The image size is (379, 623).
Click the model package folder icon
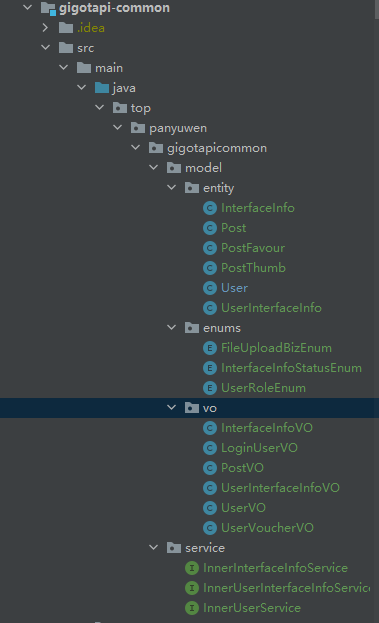tap(174, 168)
